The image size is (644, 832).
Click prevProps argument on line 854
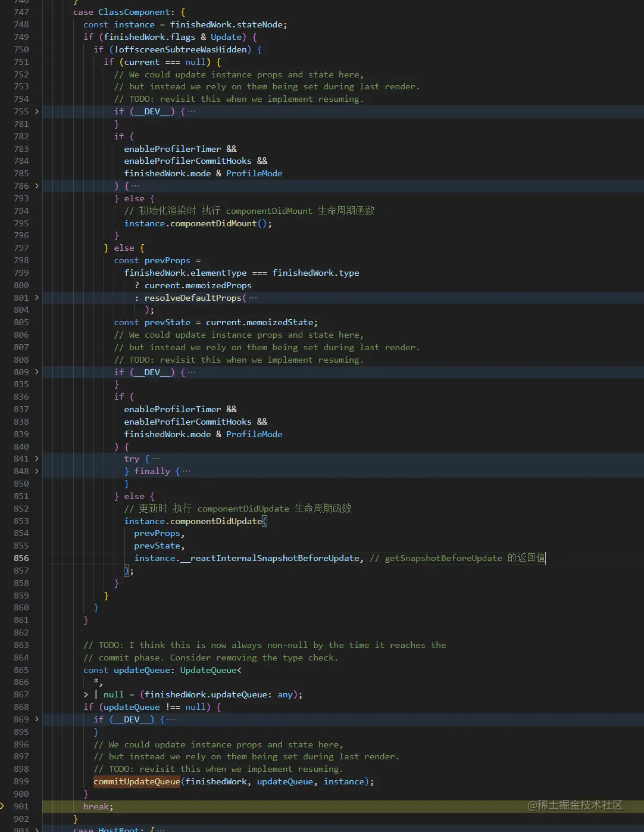point(157,534)
